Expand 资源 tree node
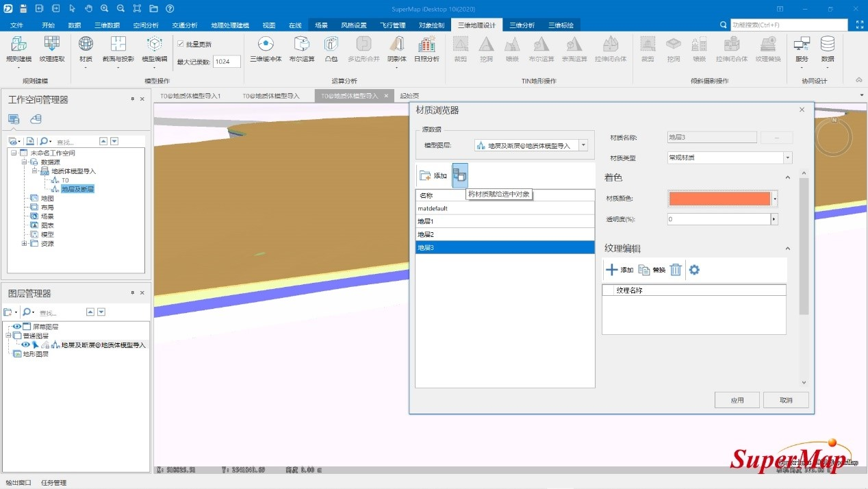Screen dimensions: 868x489 [24, 243]
